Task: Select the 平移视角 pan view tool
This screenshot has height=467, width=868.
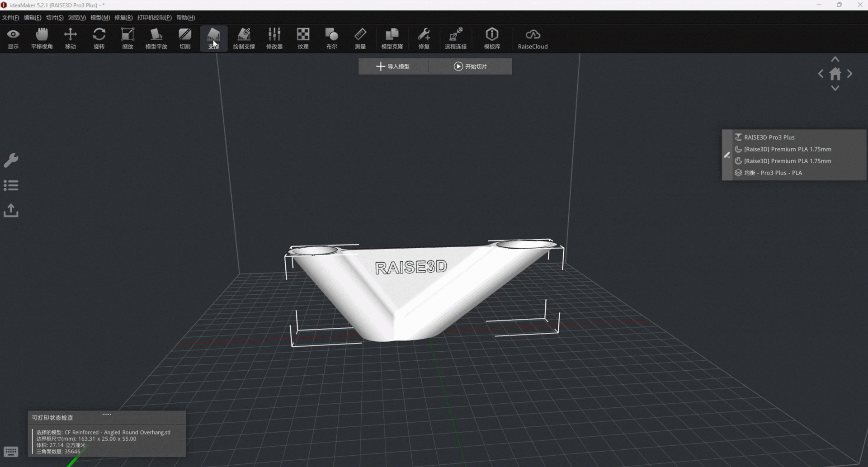Action: (x=42, y=38)
